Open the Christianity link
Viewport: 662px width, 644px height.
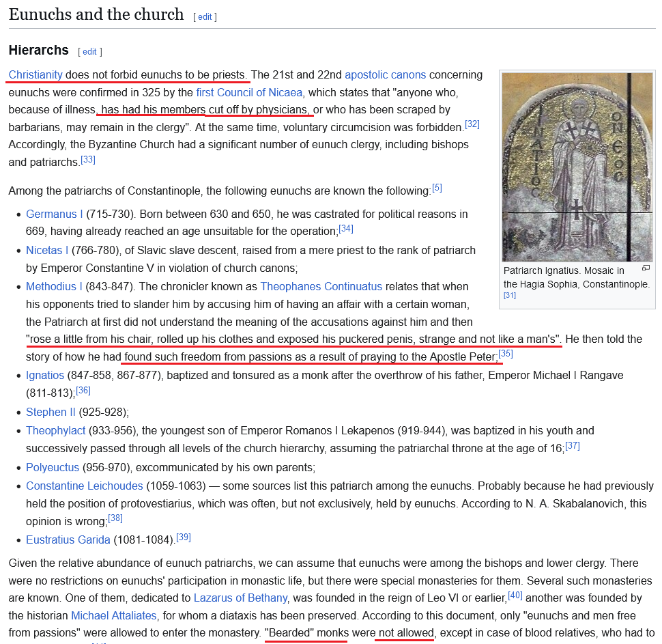(35, 75)
